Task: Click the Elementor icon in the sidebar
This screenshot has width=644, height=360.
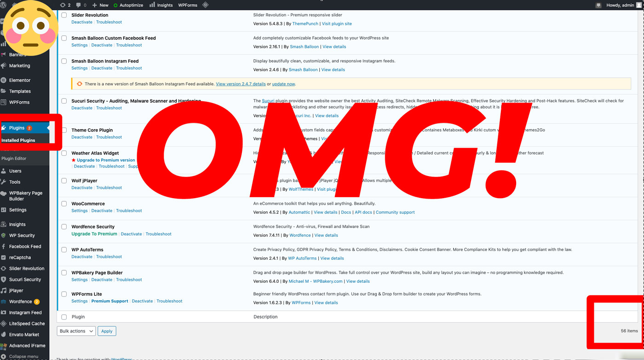Action: [x=4, y=80]
